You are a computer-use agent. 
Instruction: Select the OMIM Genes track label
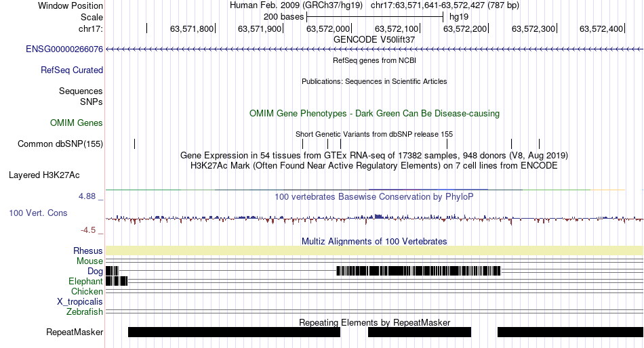(77, 123)
